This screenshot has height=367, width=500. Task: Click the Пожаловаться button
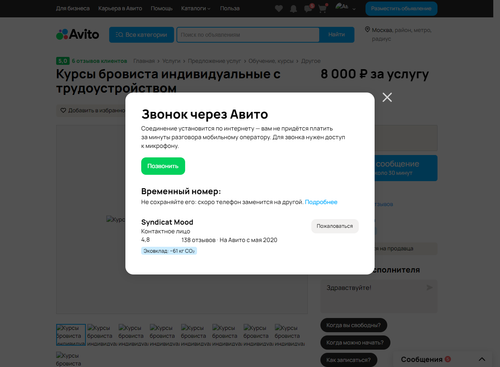[335, 226]
